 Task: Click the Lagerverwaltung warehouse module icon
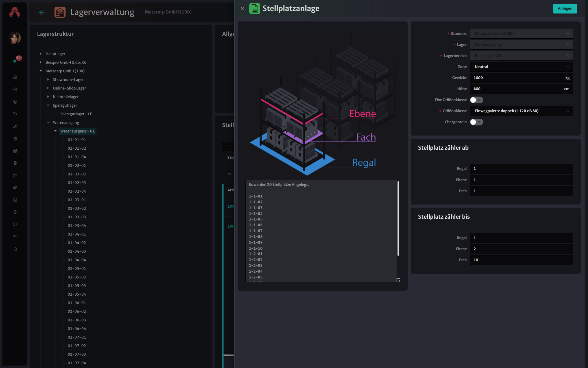pyautogui.click(x=60, y=12)
